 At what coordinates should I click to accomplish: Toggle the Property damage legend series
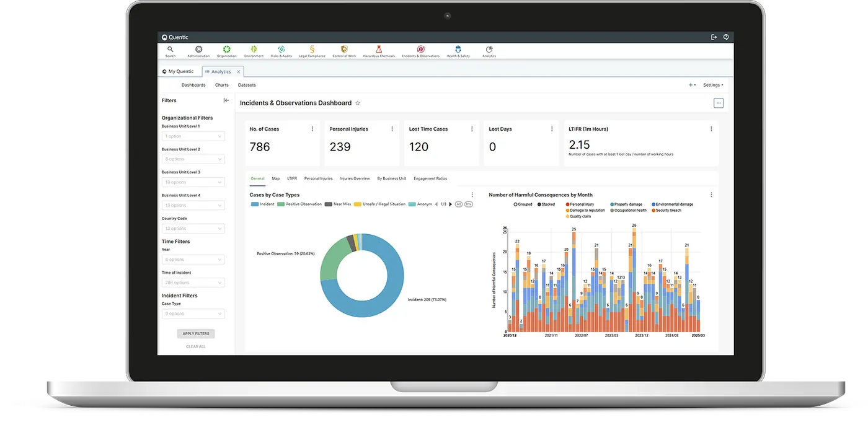(x=626, y=204)
